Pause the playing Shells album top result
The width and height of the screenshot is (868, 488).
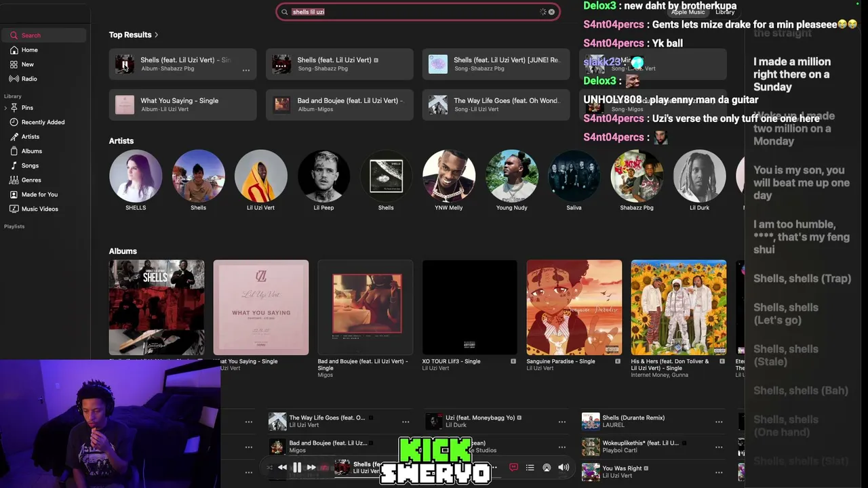(x=125, y=64)
